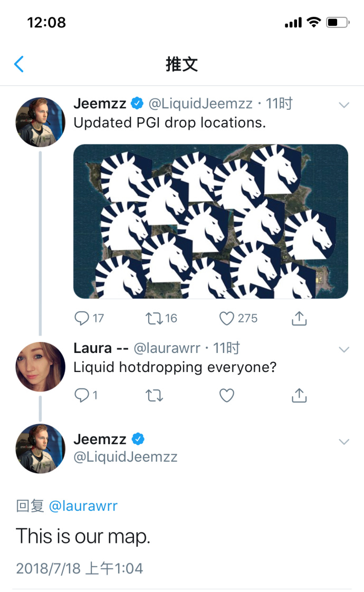Expand options for the 'This is our map' tweet
Image resolution: width=364 pixels, height=592 pixels.
pyautogui.click(x=344, y=442)
